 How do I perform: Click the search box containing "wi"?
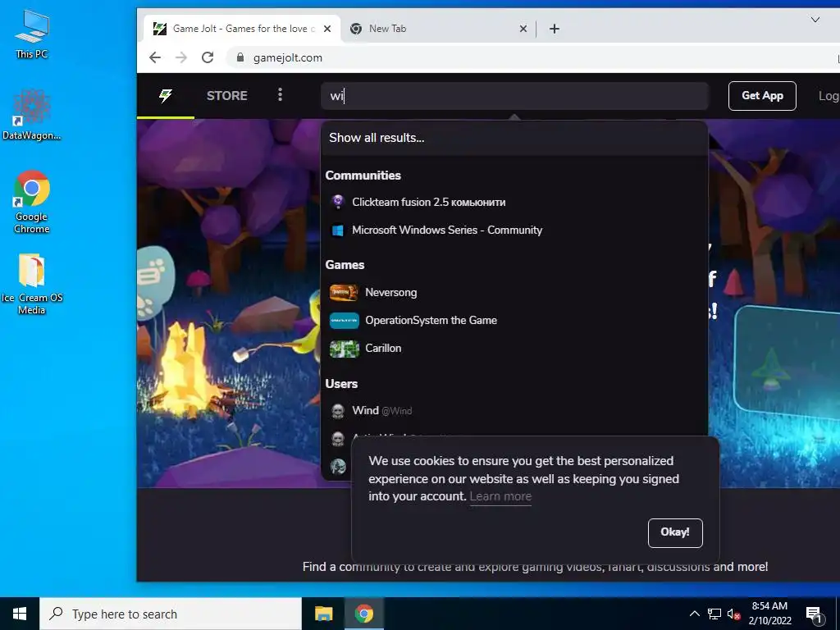pos(514,96)
